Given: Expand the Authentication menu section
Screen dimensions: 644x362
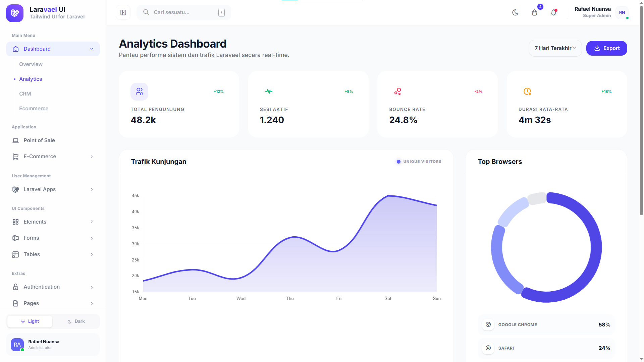Looking at the screenshot, I should [53, 287].
